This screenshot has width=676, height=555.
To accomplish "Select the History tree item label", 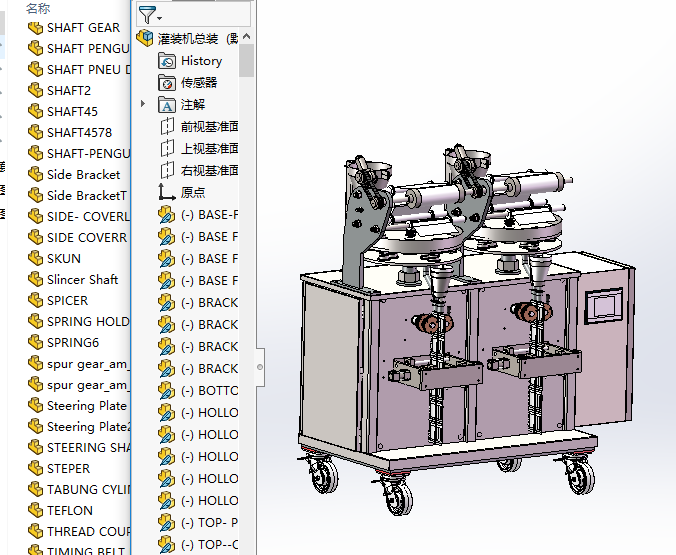I will click(x=201, y=61).
